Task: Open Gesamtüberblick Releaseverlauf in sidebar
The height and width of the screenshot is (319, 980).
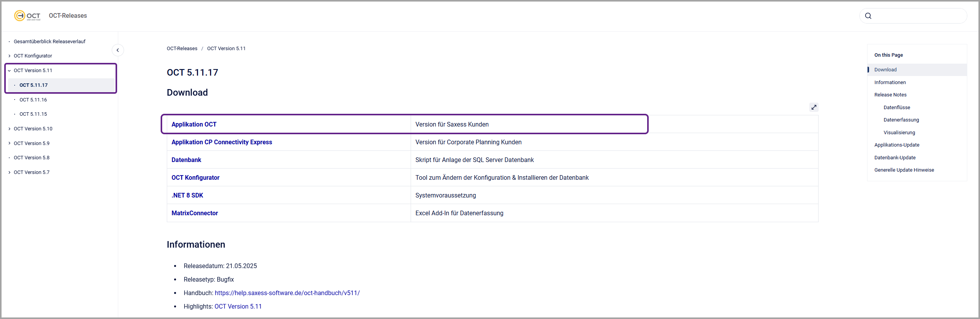Action: pos(50,41)
